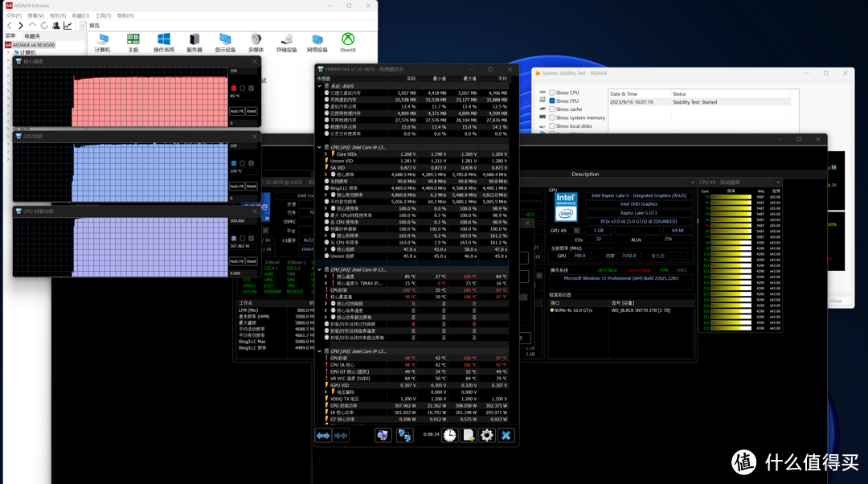Expand the 核心频率 sensor row
Screen dimensions: 868x484
[326, 174]
